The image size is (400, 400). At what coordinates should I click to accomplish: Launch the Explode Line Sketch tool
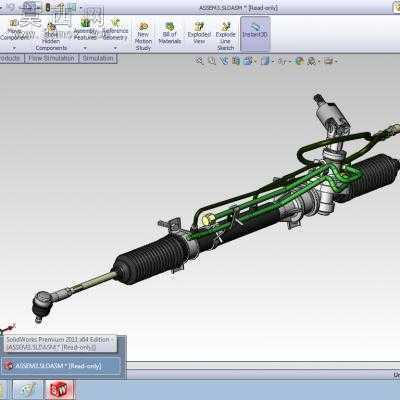(226, 36)
